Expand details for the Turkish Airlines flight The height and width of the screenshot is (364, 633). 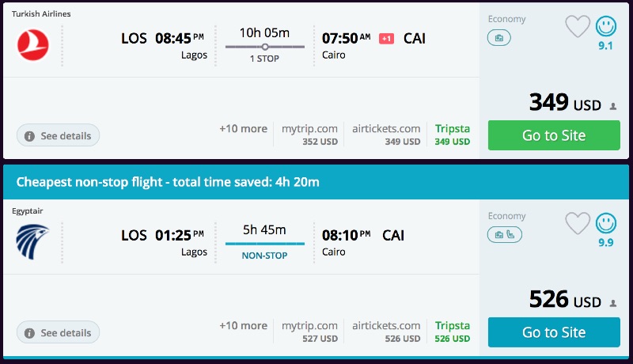(58, 136)
